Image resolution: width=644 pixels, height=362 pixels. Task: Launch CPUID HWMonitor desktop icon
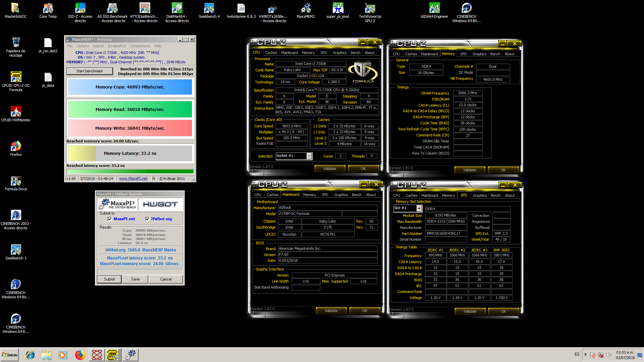click(16, 114)
